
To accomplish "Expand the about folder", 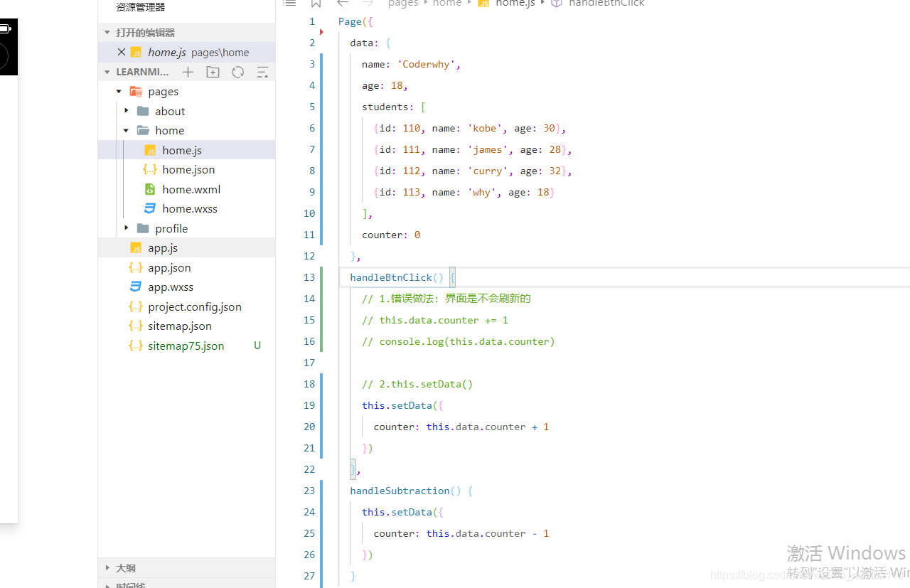I will (x=127, y=111).
